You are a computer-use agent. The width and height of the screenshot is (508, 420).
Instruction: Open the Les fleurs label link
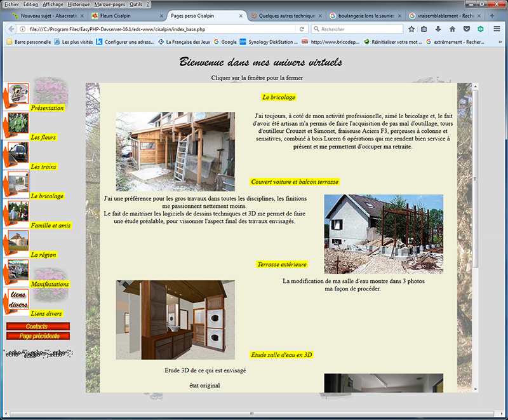43,137
